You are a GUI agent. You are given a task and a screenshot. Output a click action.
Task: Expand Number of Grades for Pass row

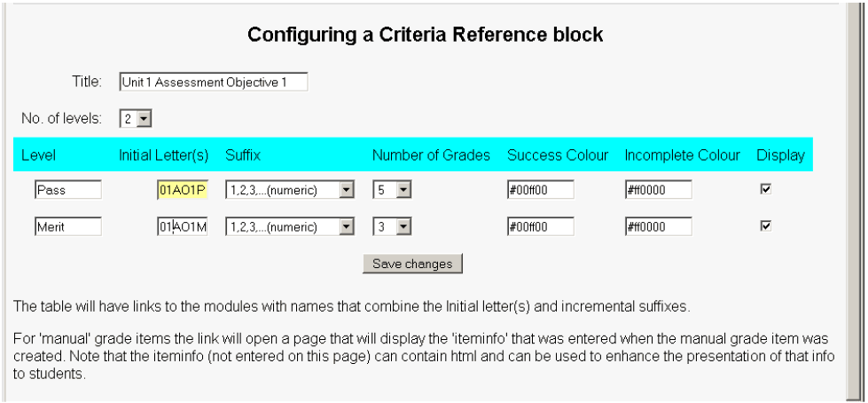[392, 190]
